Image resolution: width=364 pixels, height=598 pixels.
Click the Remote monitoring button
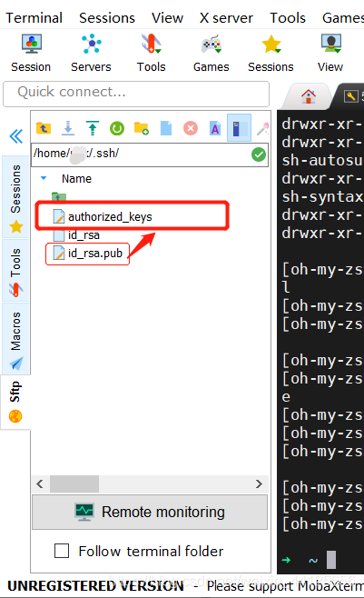(x=150, y=512)
